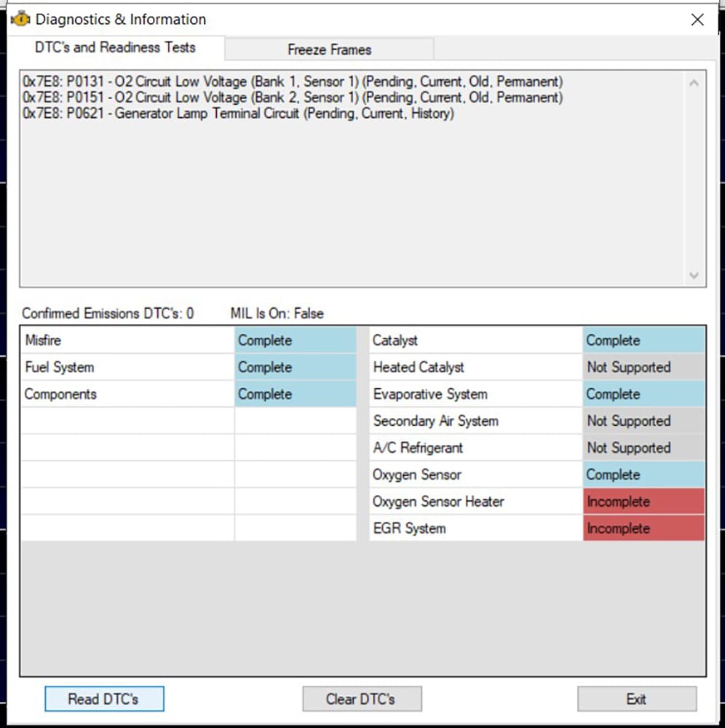
Task: Click Heated Catalyst Not Supported status
Action: 643,368
